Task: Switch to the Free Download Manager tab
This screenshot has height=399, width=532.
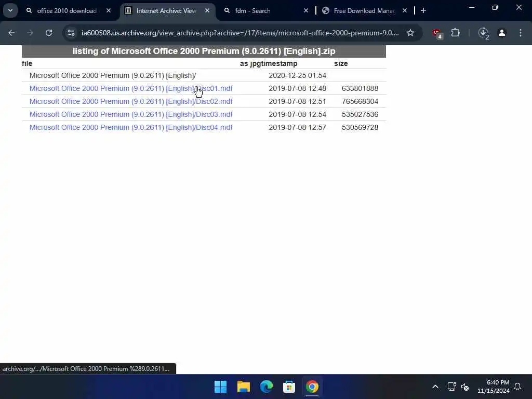Action: click(x=364, y=11)
